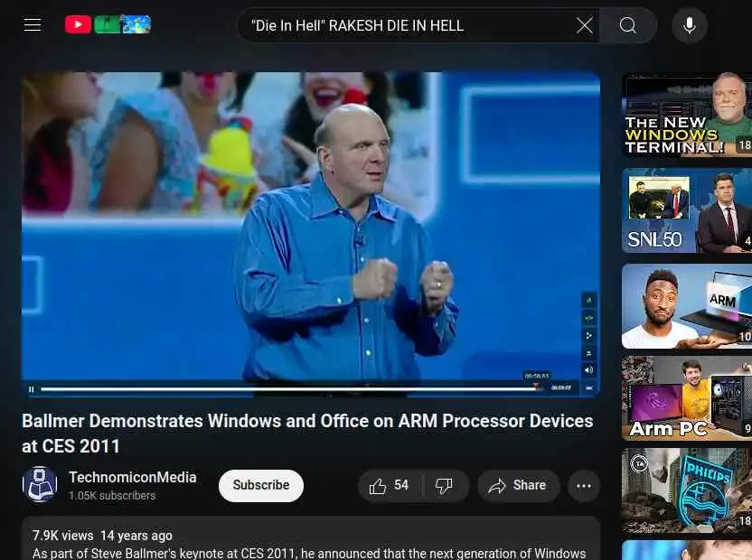Viewport: 752px width, 560px height.
Task: Open the ARM laptop suggested video thumbnail
Action: coord(687,306)
